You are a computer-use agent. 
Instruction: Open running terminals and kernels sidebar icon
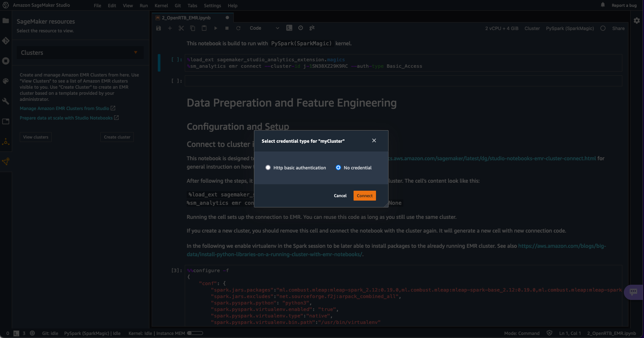pyautogui.click(x=6, y=61)
